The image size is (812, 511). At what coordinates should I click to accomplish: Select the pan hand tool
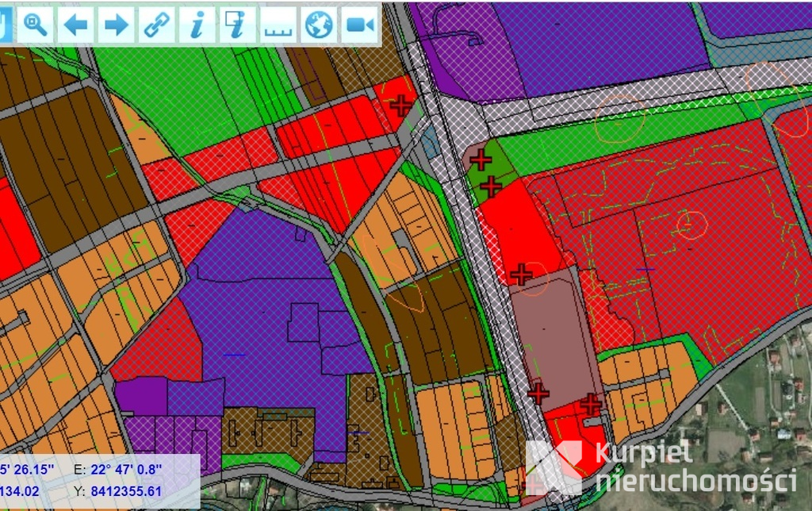pyautogui.click(x=6, y=25)
